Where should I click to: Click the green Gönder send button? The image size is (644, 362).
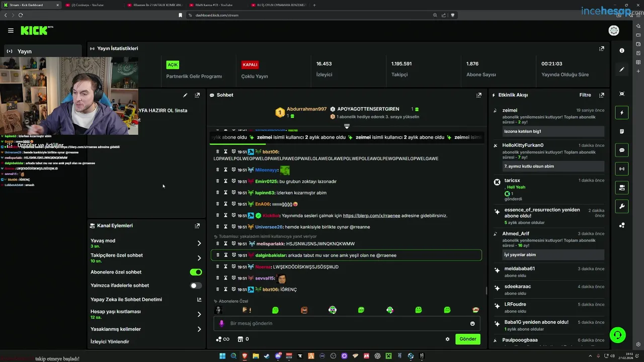467,339
